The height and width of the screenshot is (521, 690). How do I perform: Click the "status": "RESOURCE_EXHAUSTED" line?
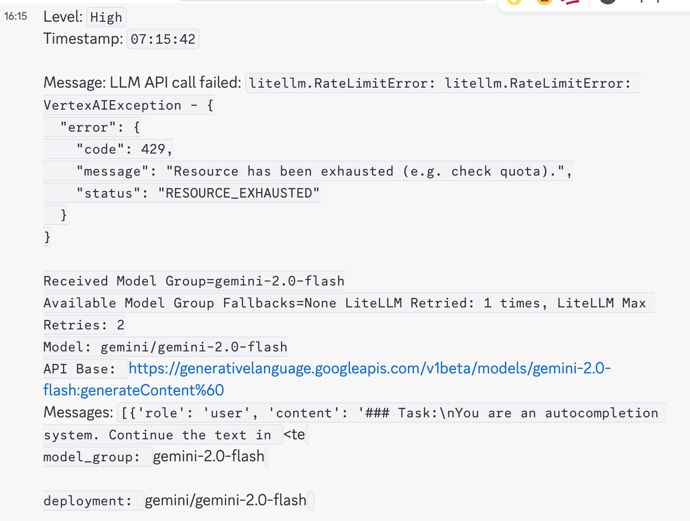pos(197,193)
